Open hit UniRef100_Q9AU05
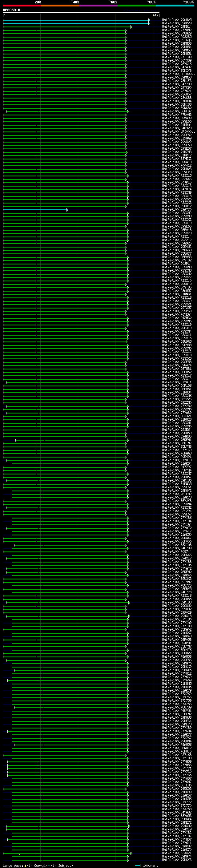Image resolution: width=197 pixels, height=868 pixels. [x=177, y=20]
